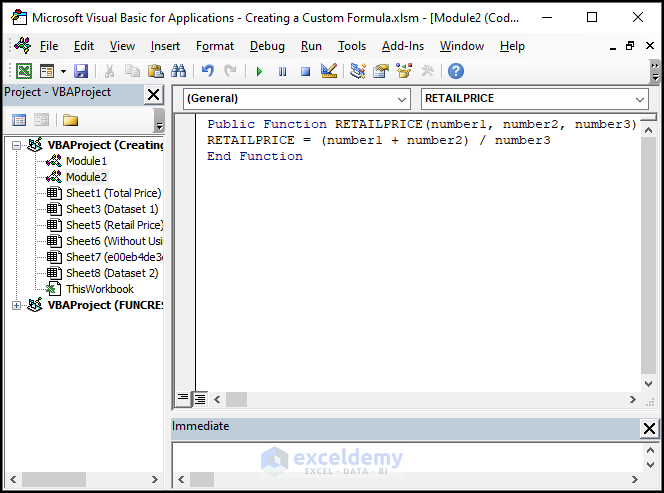The image size is (664, 493).
Task: Collapse the VBAProject (Creating...) tree node
Action: [16, 146]
